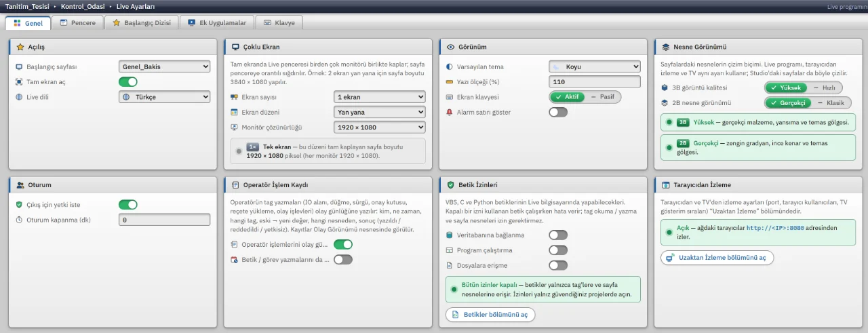868x333 pixels.
Task: Click the half-circle icon beside Varsayılan tema
Action: (x=449, y=67)
